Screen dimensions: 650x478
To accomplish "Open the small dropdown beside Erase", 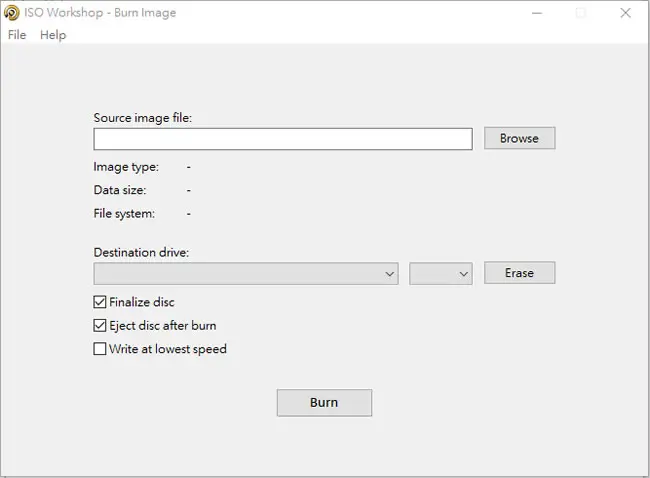I will [x=441, y=274].
